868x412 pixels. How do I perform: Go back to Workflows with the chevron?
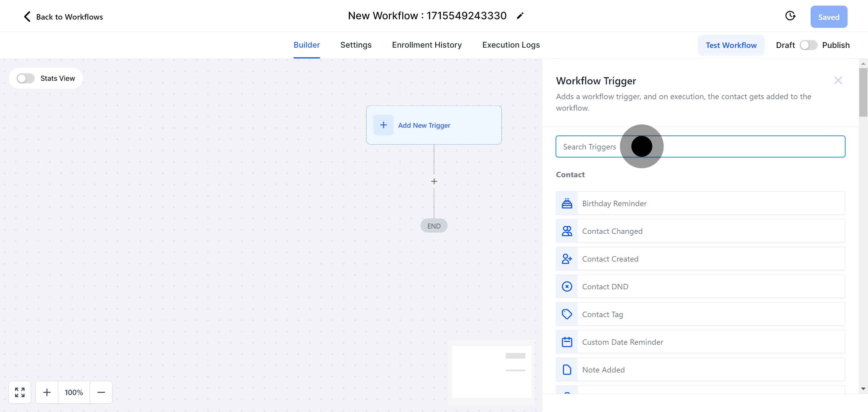[27, 17]
